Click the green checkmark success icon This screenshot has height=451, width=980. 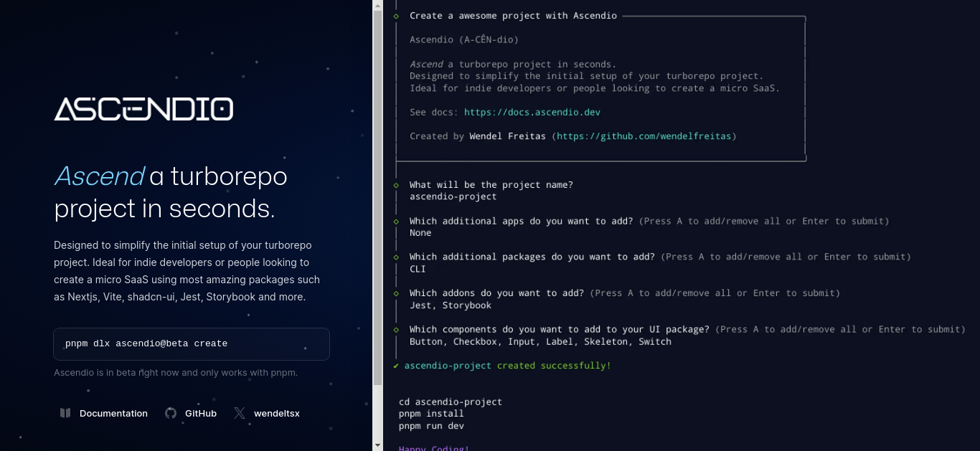click(396, 366)
